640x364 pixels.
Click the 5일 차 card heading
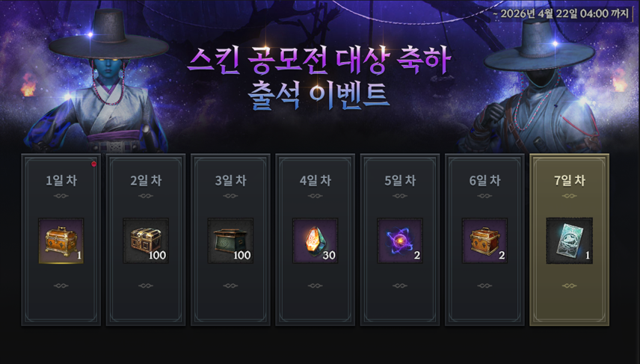pyautogui.click(x=399, y=181)
